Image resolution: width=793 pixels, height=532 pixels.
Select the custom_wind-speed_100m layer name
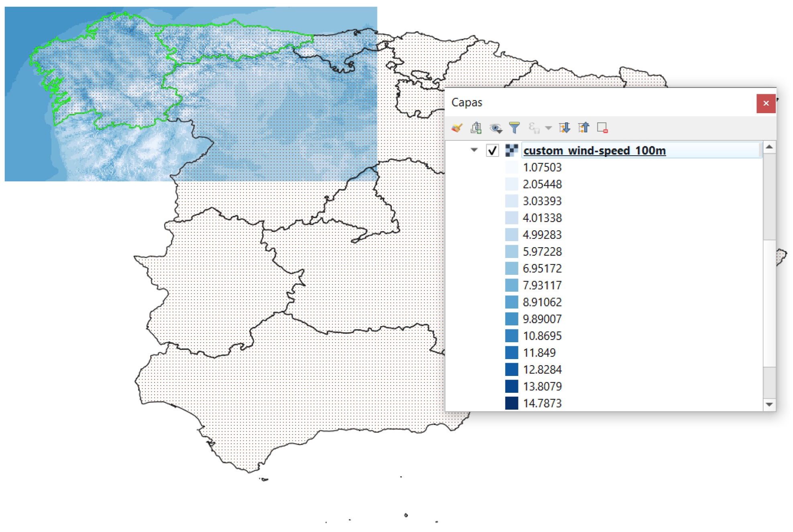[594, 150]
